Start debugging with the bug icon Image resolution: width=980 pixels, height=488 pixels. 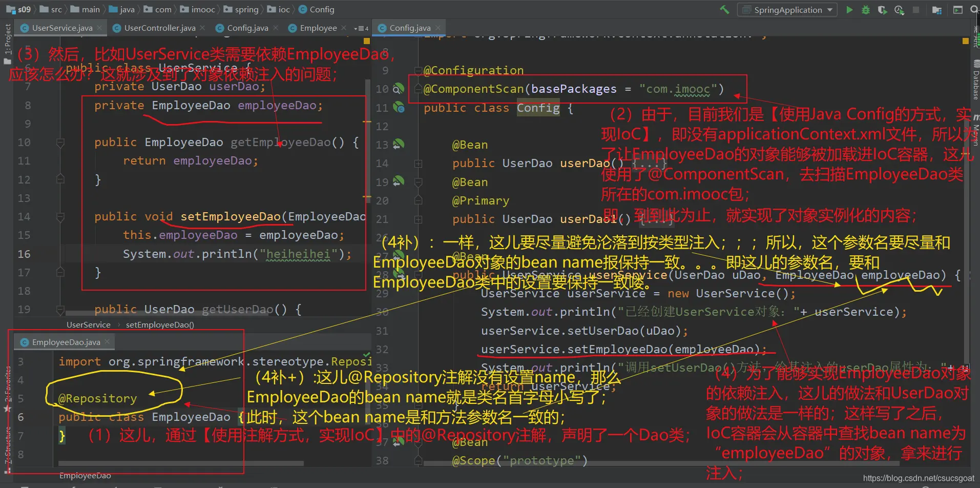[866, 10]
